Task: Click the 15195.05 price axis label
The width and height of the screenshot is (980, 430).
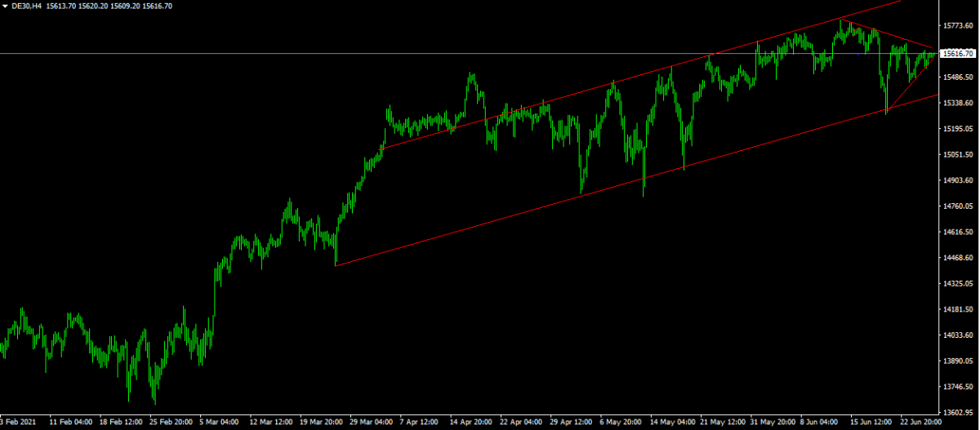Action: point(958,129)
